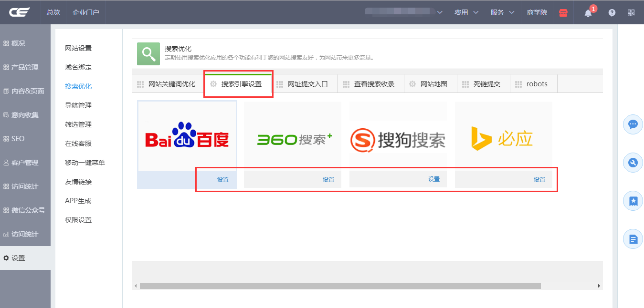Open 客户管理 in left sidebar
Viewport: 644px width, 308px height.
coord(25,163)
